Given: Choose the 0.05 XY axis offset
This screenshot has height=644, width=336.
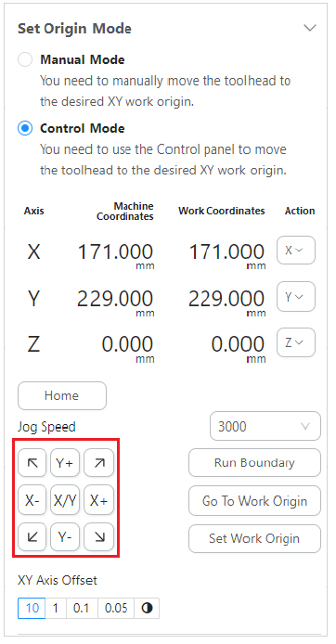Looking at the screenshot, I should tap(116, 608).
